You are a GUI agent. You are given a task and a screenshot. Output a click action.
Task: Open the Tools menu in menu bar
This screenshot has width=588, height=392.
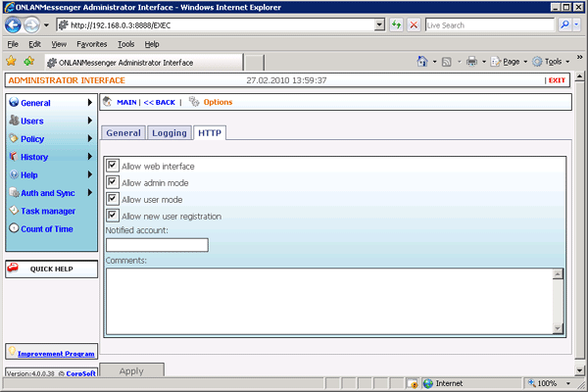pos(125,44)
